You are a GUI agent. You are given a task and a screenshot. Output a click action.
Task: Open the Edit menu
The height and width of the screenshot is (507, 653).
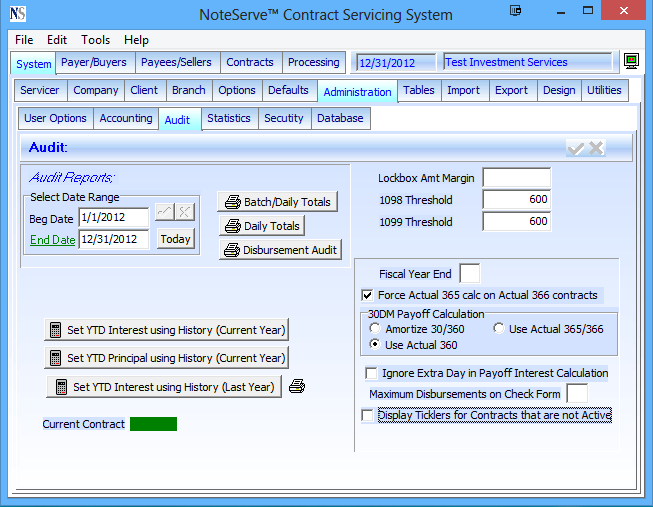tap(57, 40)
